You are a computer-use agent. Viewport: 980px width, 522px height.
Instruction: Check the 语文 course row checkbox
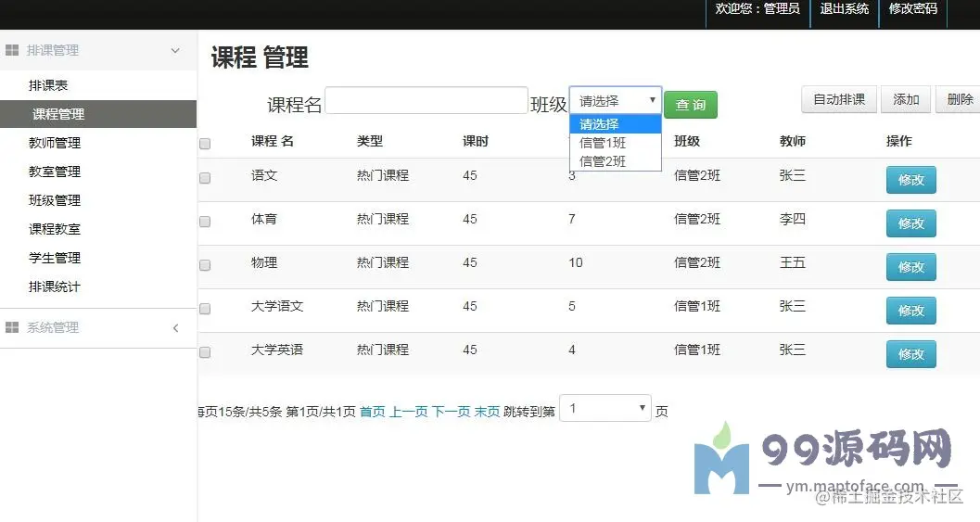click(x=205, y=178)
